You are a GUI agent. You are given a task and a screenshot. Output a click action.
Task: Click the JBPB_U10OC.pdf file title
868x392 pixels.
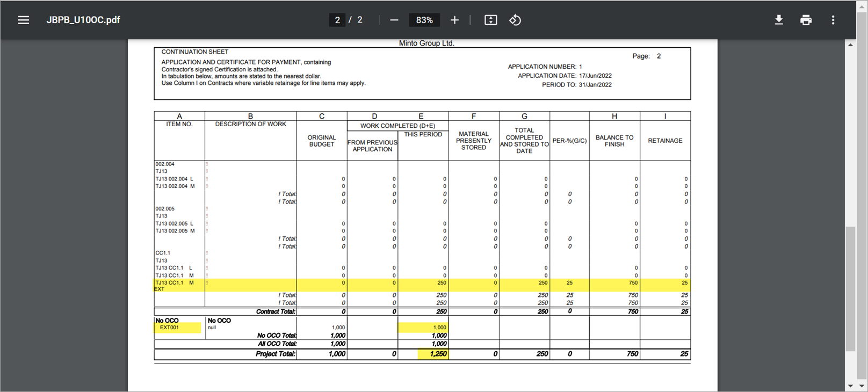click(83, 20)
